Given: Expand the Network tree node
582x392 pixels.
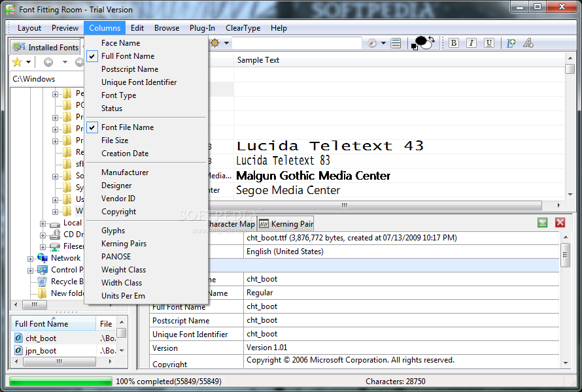Looking at the screenshot, I should (31, 259).
